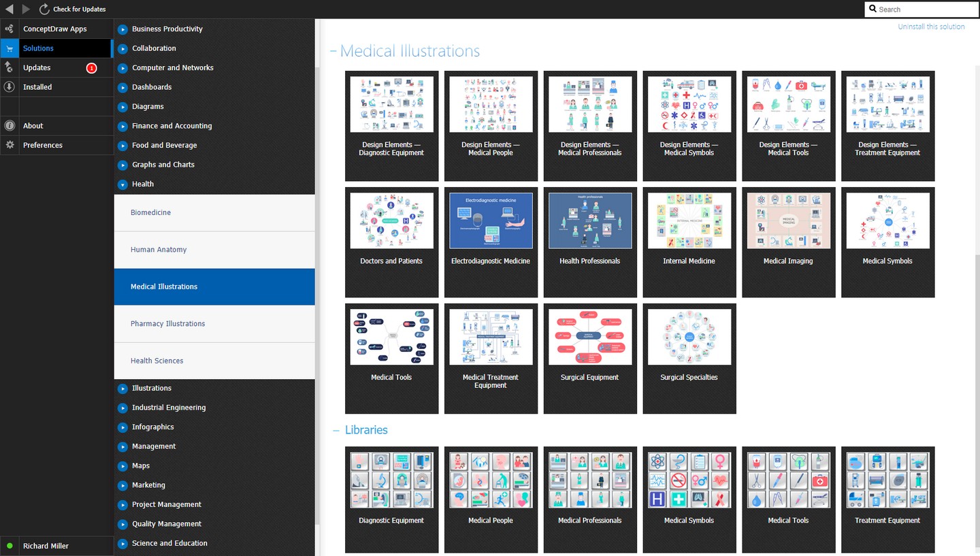Expand the Business Productivity category

coord(122,29)
